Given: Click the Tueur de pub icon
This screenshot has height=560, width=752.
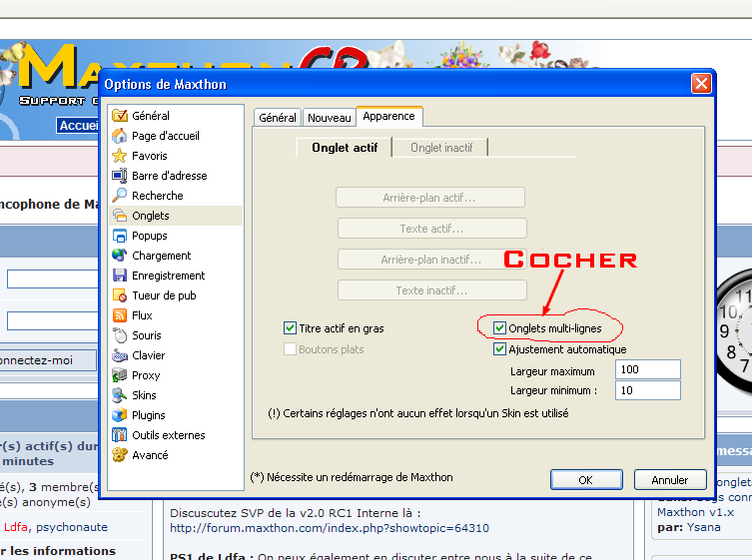Looking at the screenshot, I should 120,295.
